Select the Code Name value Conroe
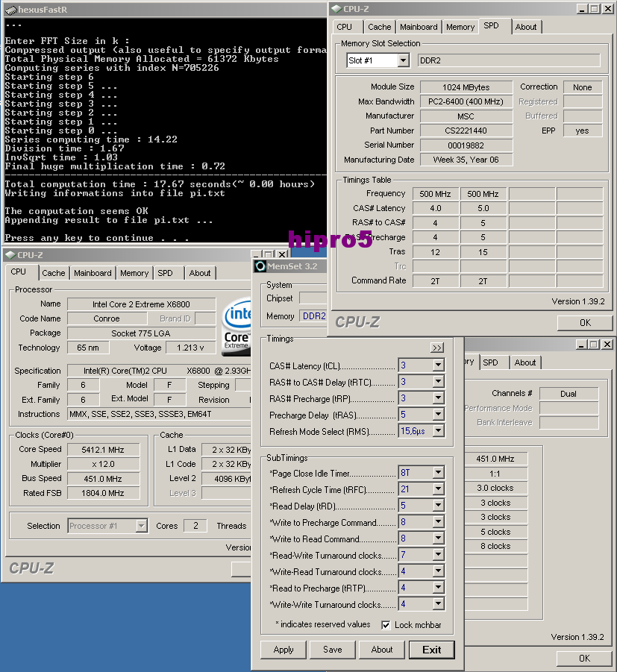This screenshot has height=672, width=617. pyautogui.click(x=107, y=318)
